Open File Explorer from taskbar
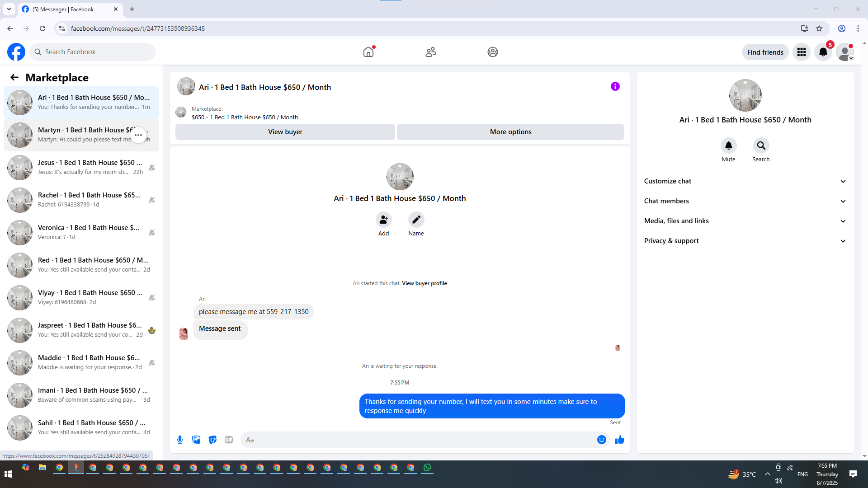 [x=42, y=468]
